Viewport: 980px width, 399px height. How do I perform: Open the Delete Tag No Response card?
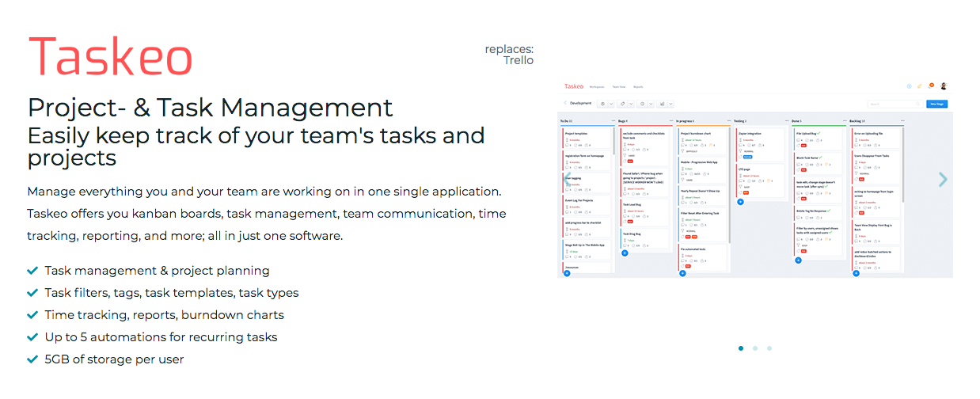click(819, 214)
